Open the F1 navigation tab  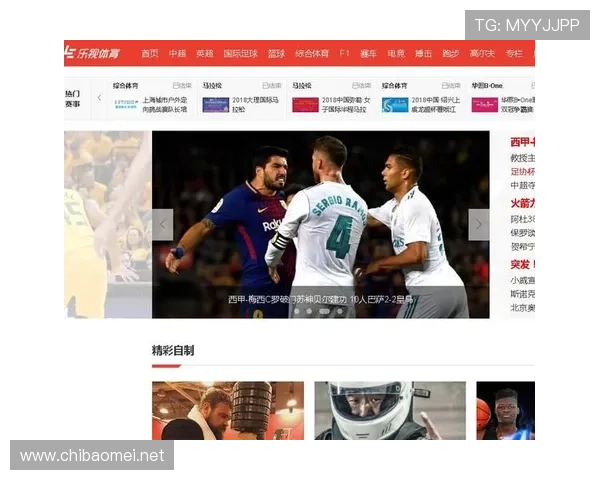(x=344, y=53)
